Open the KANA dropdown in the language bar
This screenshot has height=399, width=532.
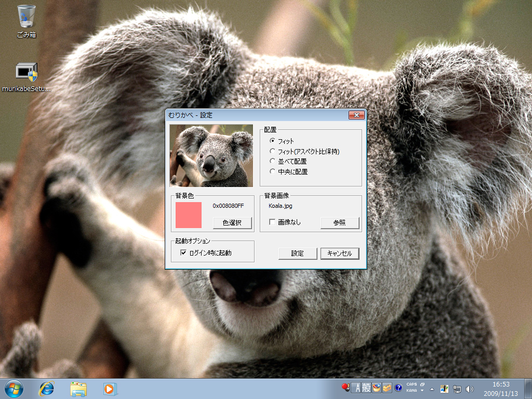click(422, 390)
